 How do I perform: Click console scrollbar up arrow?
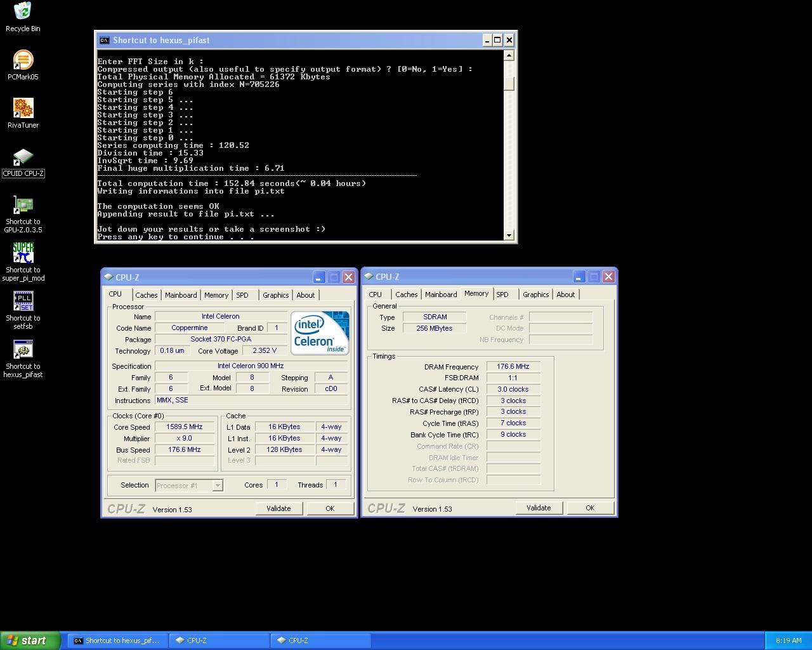pyautogui.click(x=509, y=55)
